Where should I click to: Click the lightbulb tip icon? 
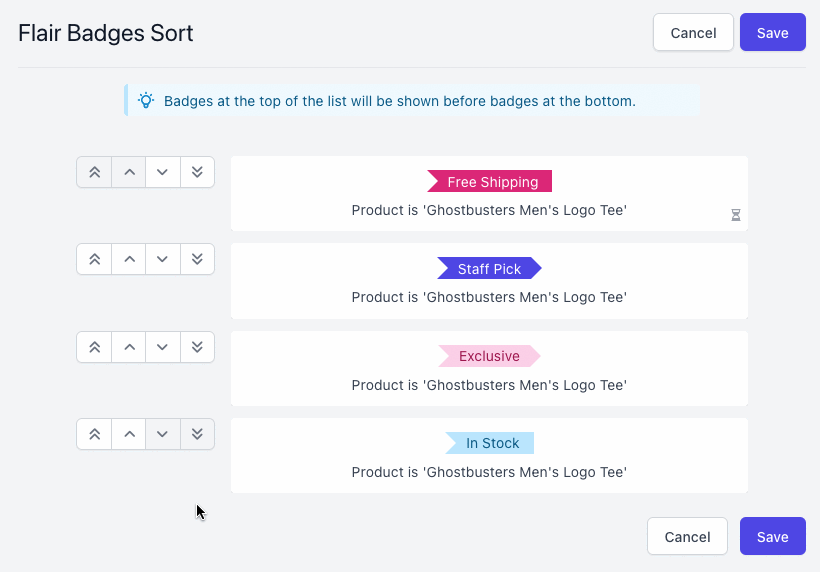click(x=146, y=101)
